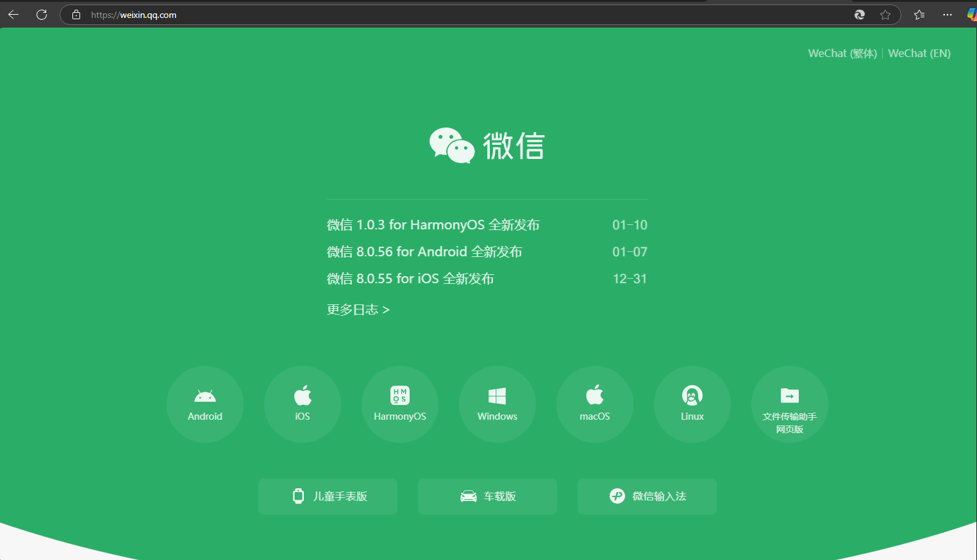Click the sync-arrows icon inside the address bar

[860, 15]
